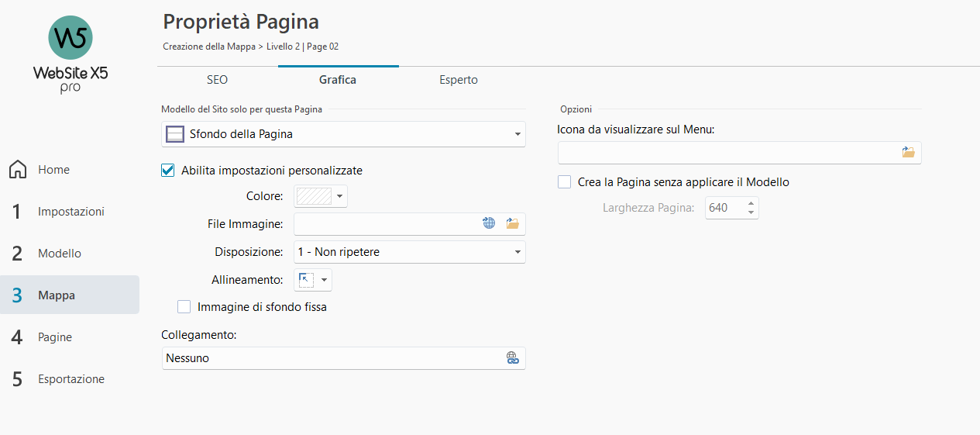Open folder icon for File Immagine

click(x=512, y=223)
